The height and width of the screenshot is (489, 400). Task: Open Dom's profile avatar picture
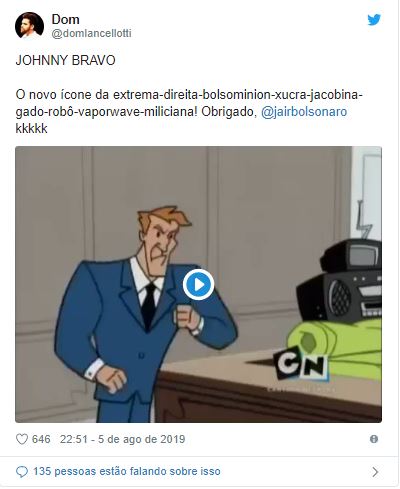(x=29, y=26)
